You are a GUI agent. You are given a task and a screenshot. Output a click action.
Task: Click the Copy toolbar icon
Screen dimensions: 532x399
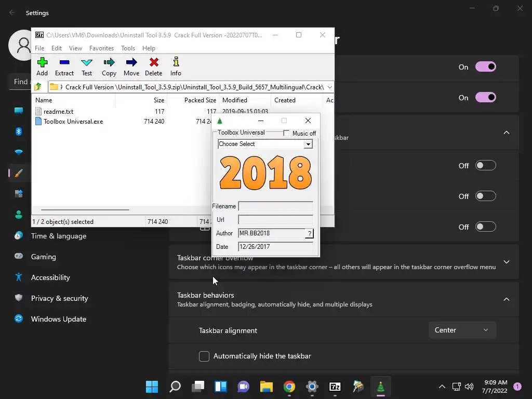pos(109,66)
